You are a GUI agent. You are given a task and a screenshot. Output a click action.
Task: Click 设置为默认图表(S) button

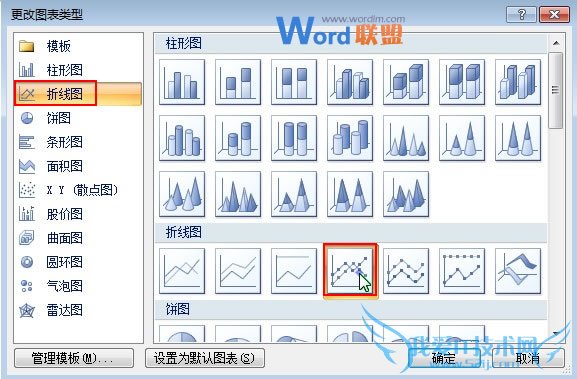[x=205, y=358]
